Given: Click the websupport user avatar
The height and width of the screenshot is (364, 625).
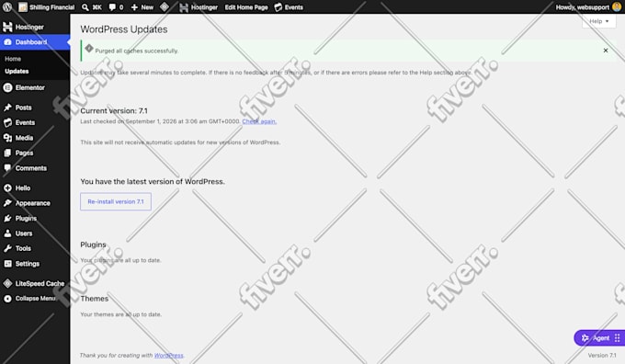Looking at the screenshot, I should coord(617,6).
